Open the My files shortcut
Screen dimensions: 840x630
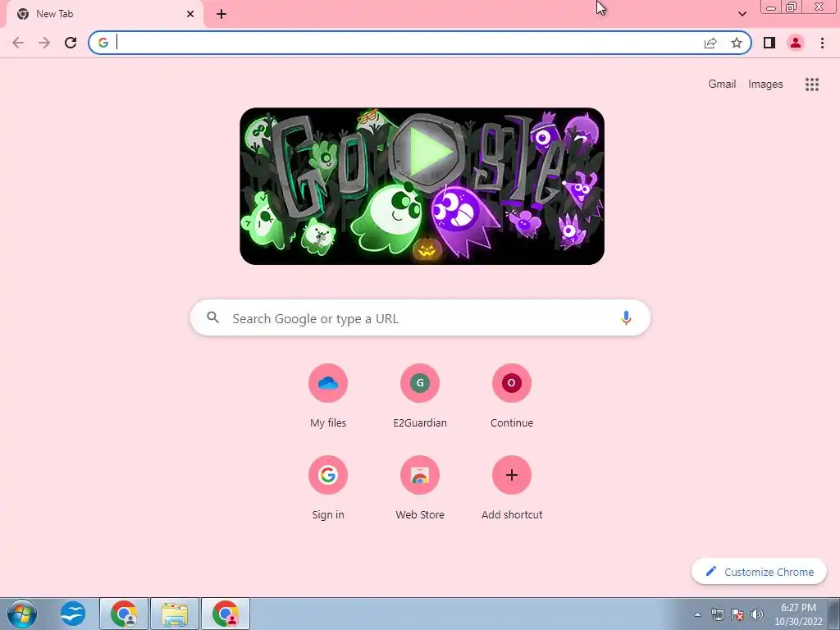(x=328, y=396)
